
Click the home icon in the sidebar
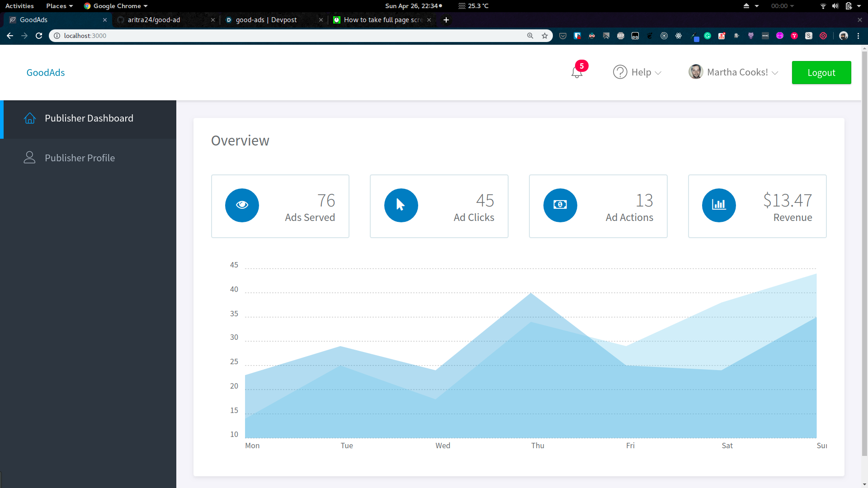[30, 118]
